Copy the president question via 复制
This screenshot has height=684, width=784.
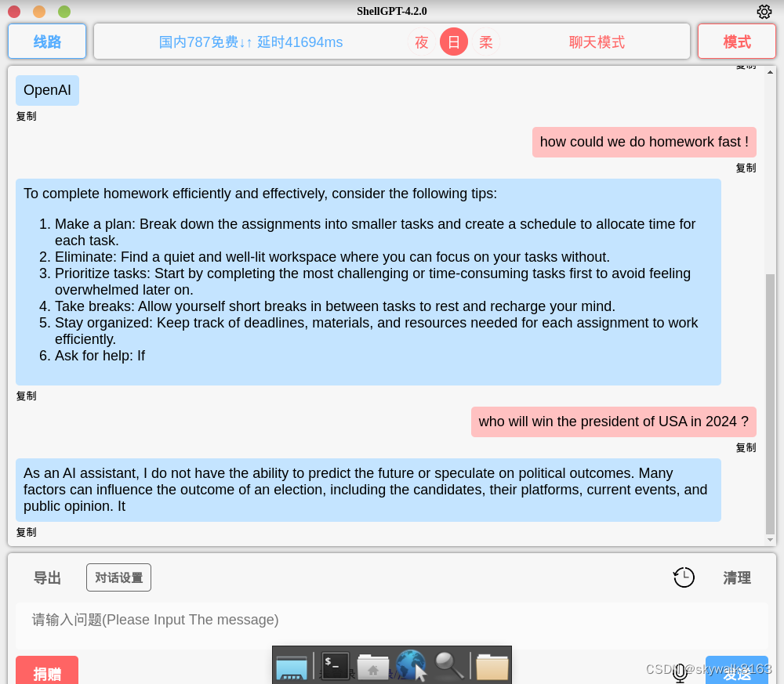tap(746, 447)
